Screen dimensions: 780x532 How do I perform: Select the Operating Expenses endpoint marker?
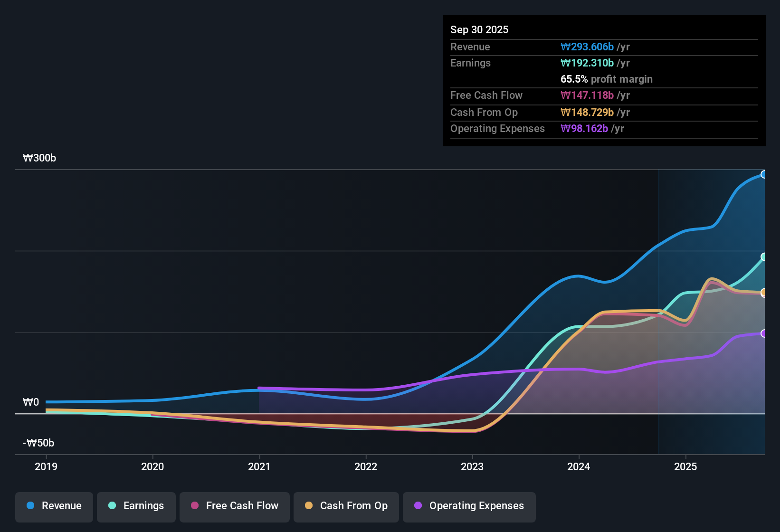pos(764,334)
